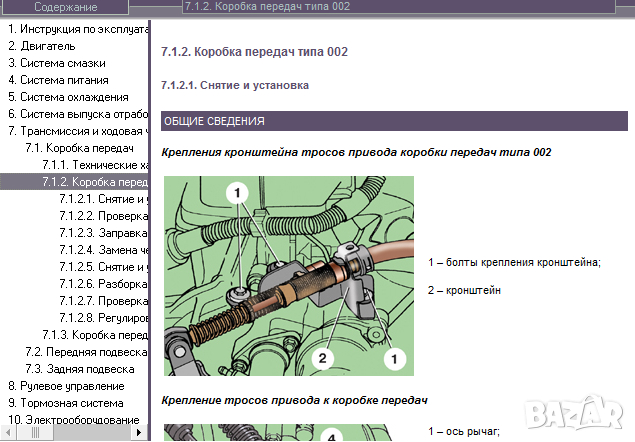This screenshot has width=635, height=442.
Task: Open section 7.2 Передняя подвеска
Action: (x=86, y=352)
